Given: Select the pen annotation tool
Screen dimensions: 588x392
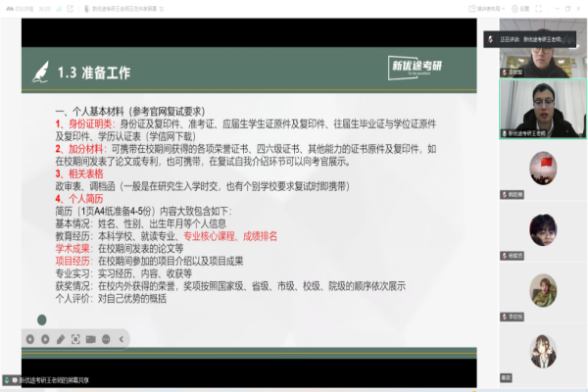Looking at the screenshot, I should (x=61, y=338).
